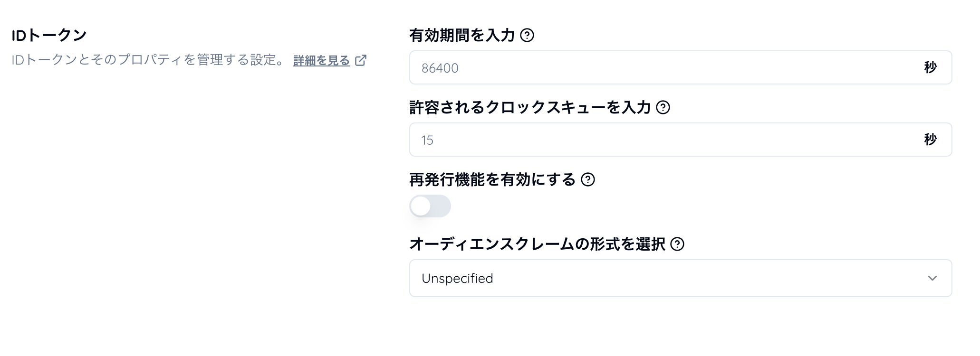This screenshot has width=980, height=356.
Task: Open the オーディエンスクレーム format dropdown
Action: point(680,278)
